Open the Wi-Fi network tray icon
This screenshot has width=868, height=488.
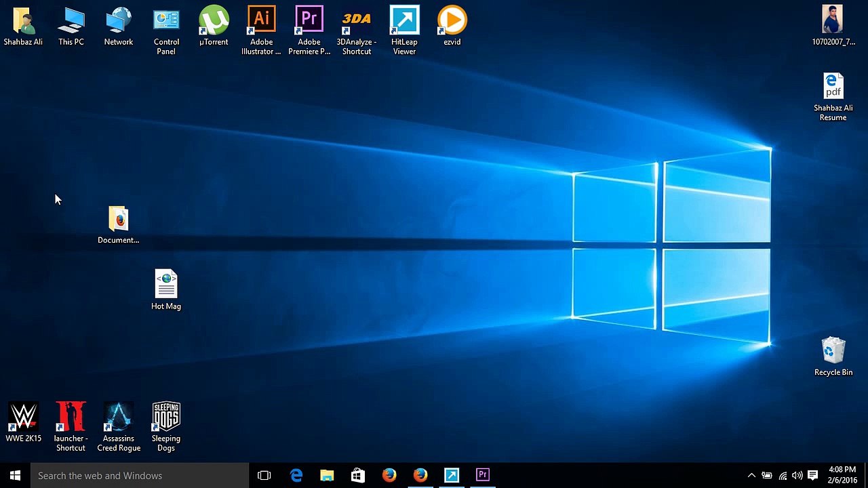tap(783, 475)
